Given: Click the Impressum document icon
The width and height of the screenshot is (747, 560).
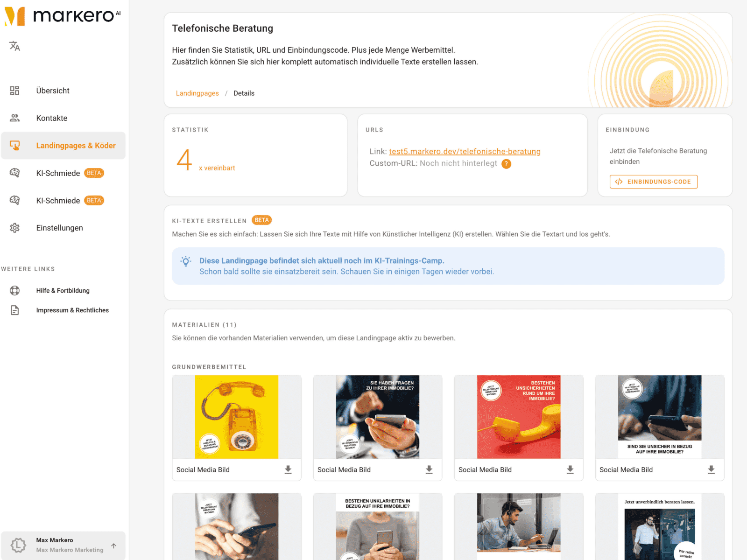Looking at the screenshot, I should [x=15, y=310].
